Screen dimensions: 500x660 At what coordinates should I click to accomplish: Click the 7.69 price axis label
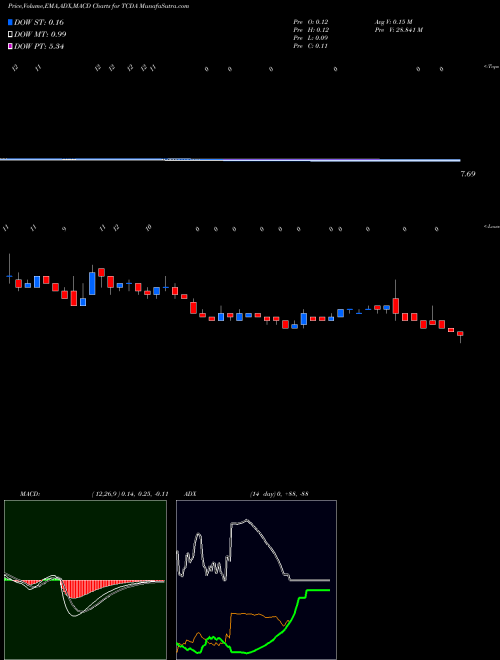[x=468, y=173]
